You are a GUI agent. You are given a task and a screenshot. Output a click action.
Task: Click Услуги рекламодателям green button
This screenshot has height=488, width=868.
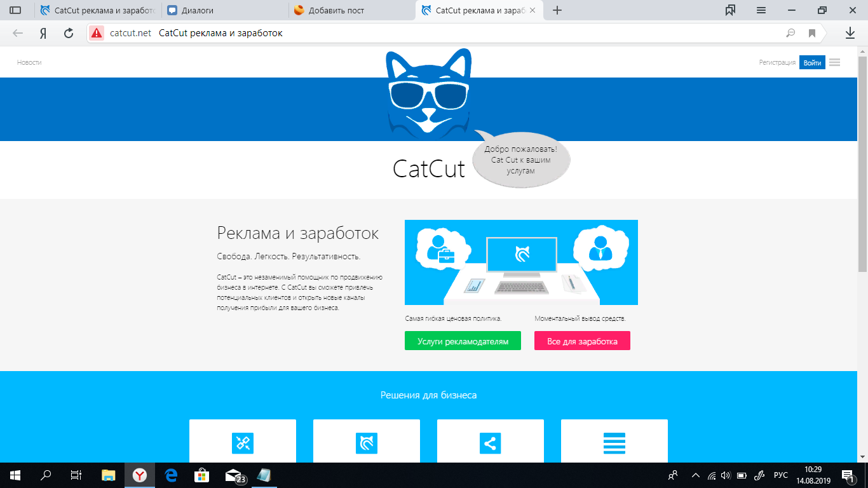(463, 341)
